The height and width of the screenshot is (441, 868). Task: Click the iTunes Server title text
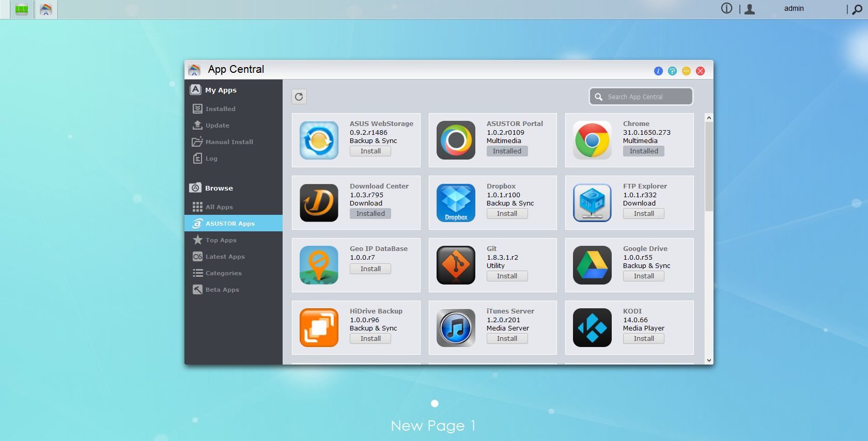(510, 311)
